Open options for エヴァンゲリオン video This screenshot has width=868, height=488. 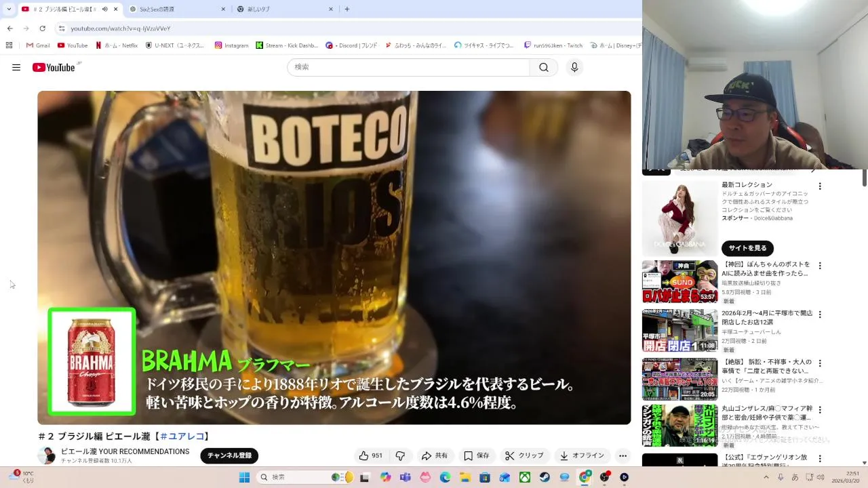819,459
